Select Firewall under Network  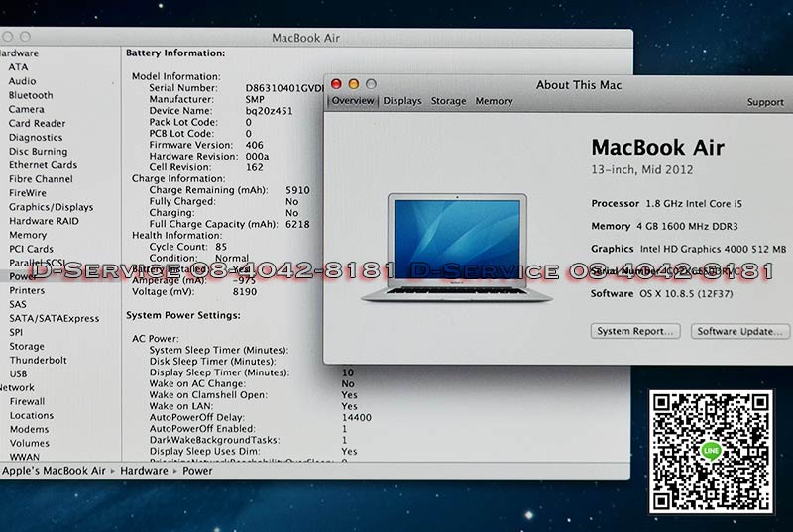pos(28,401)
